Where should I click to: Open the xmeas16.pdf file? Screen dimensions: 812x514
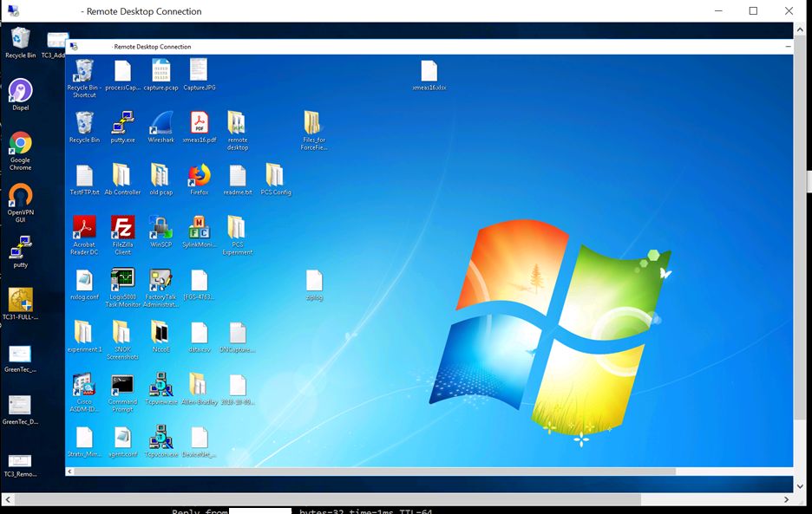pos(199,127)
